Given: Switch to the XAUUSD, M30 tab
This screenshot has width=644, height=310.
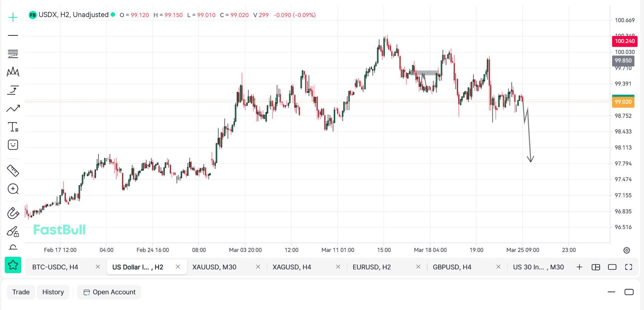Looking at the screenshot, I should [x=214, y=267].
